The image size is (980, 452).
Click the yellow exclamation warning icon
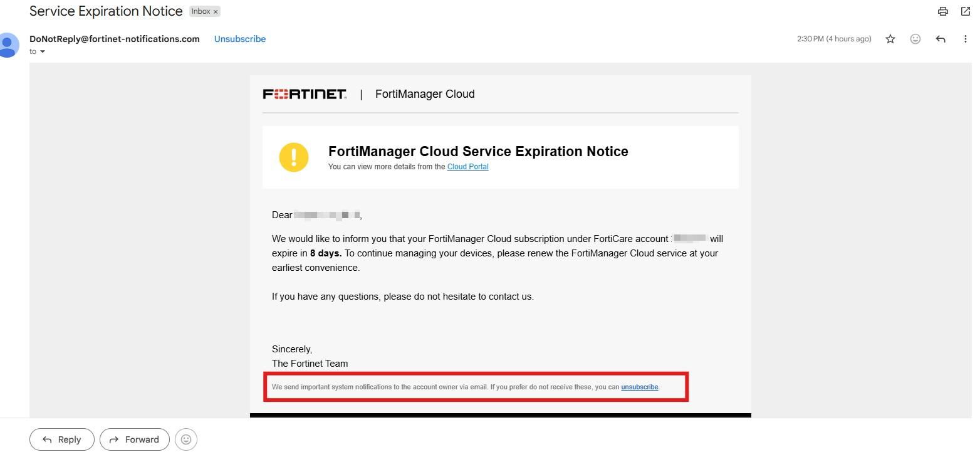(294, 157)
